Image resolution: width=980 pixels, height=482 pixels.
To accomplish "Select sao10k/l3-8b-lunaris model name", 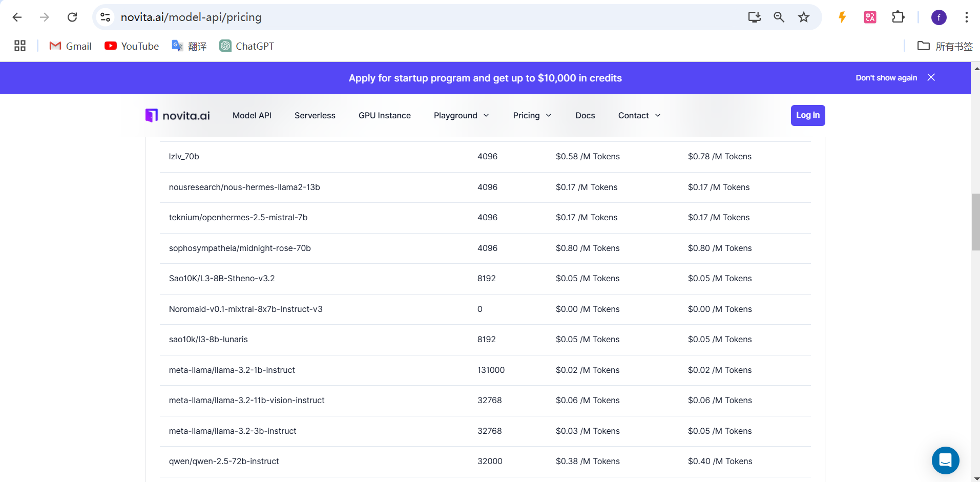I will click(x=208, y=340).
